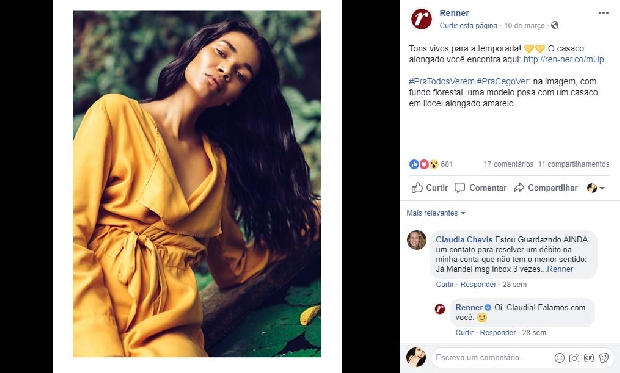The image size is (620, 373).
Task: Click Responder under Claudia's comment
Action: pos(478,284)
